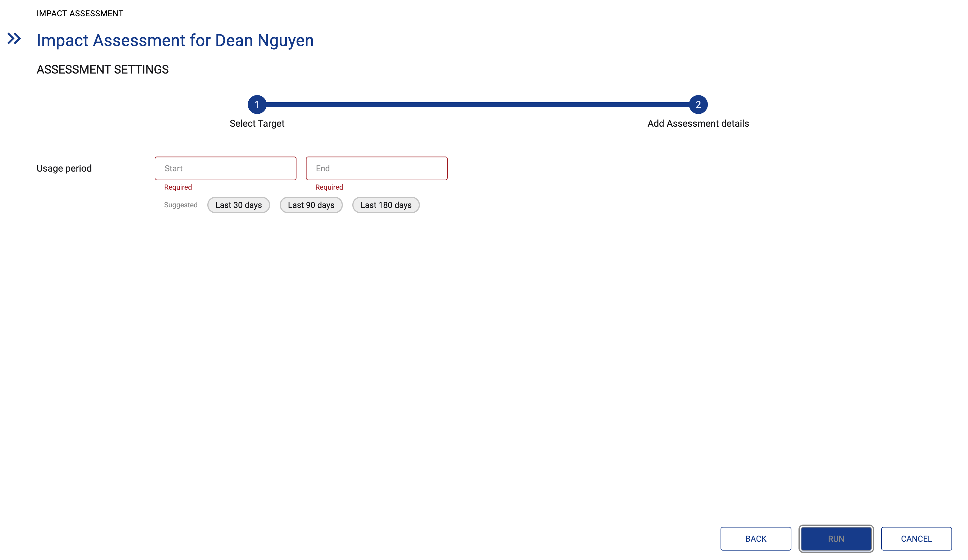Choose the 'Last 30 days' suggestion chip
The height and width of the screenshot is (560, 968).
pyautogui.click(x=239, y=205)
